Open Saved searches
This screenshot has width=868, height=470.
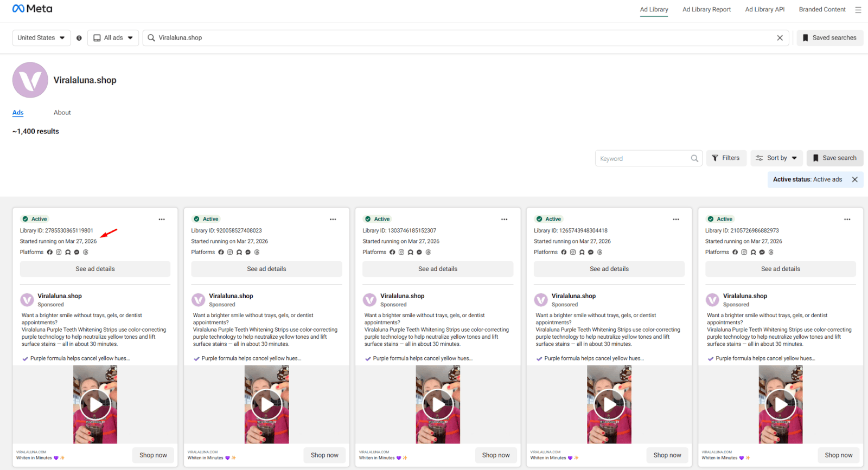[x=830, y=38]
